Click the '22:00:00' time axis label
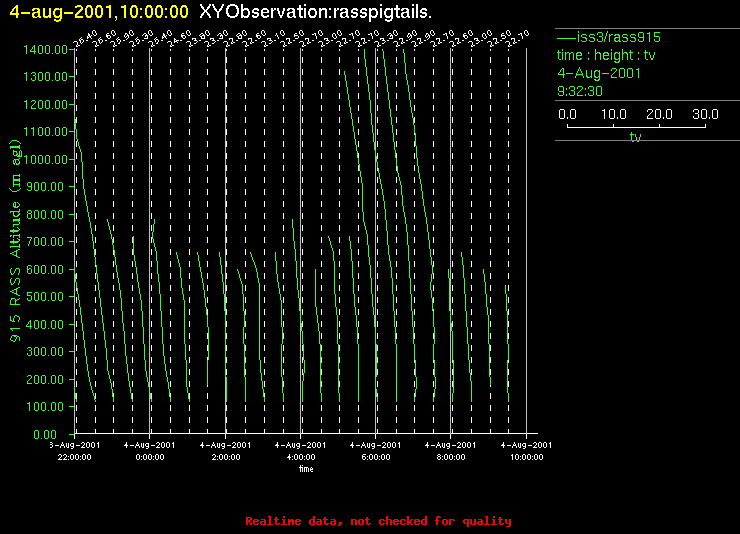Screen dimensions: 740x534 pos(75,457)
